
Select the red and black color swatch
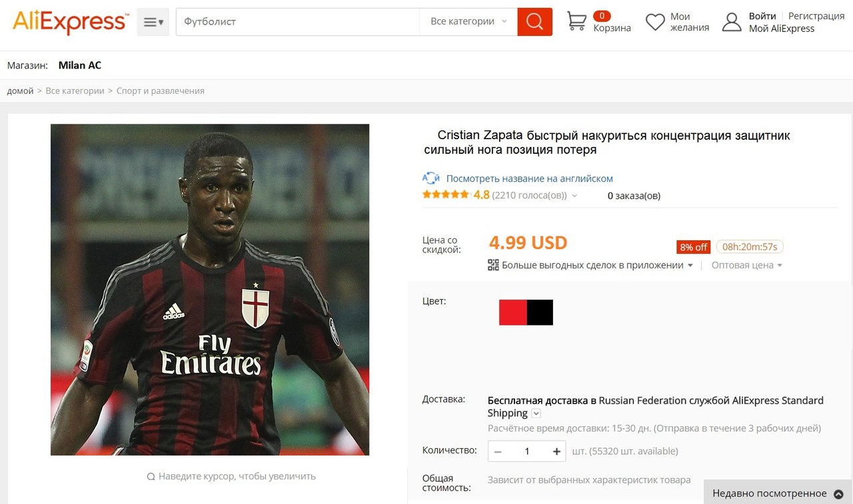point(526,312)
